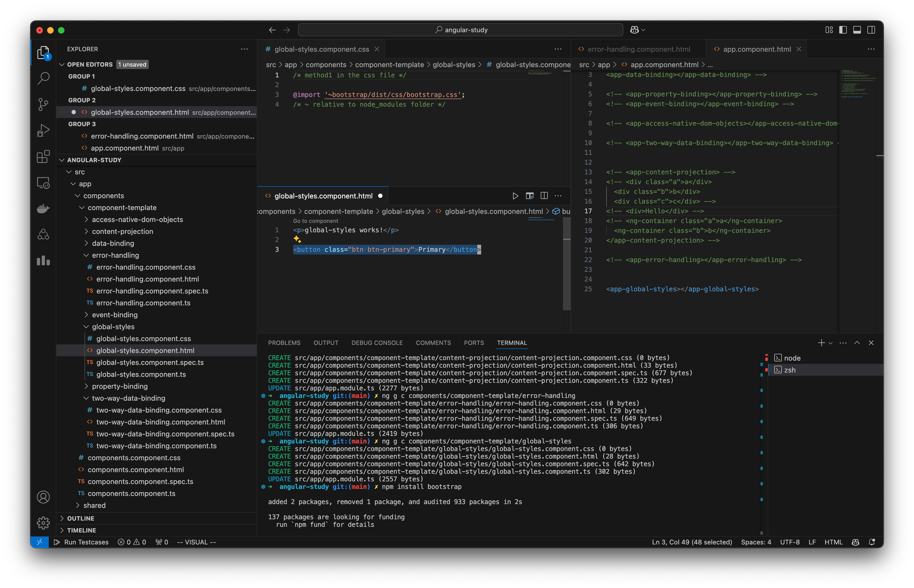Open the Manage settings gear
The height and width of the screenshot is (588, 914).
point(43,523)
